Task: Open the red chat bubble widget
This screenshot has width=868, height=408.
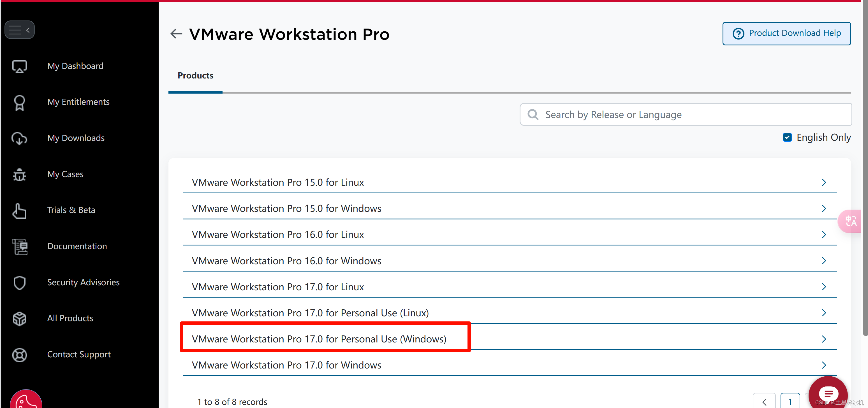Action: [828, 393]
